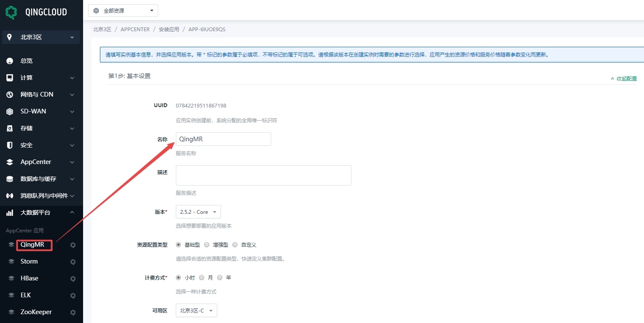Click the hexagon icon right of ZooKeeper
Image resolution: width=644 pixels, height=323 pixels.
tap(73, 312)
